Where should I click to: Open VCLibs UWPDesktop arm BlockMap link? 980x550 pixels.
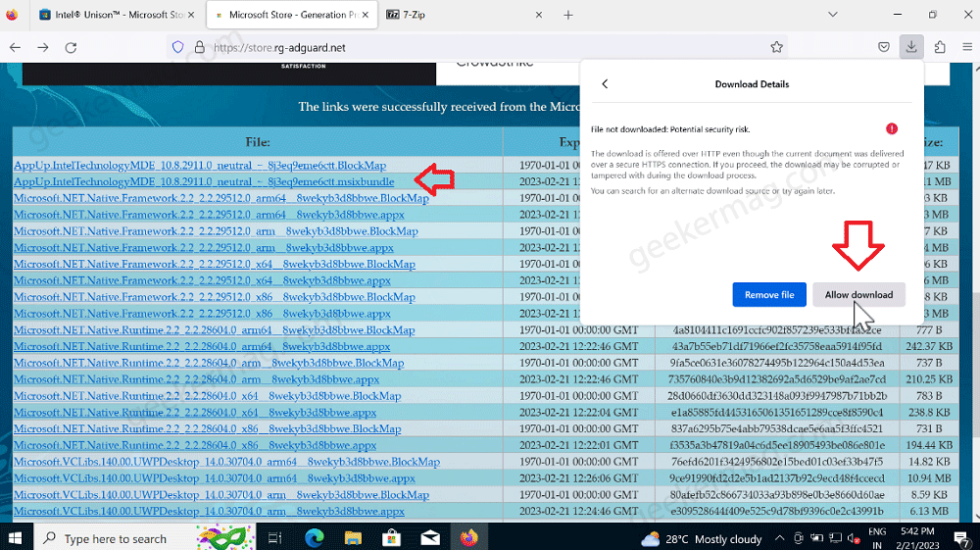coord(221,495)
